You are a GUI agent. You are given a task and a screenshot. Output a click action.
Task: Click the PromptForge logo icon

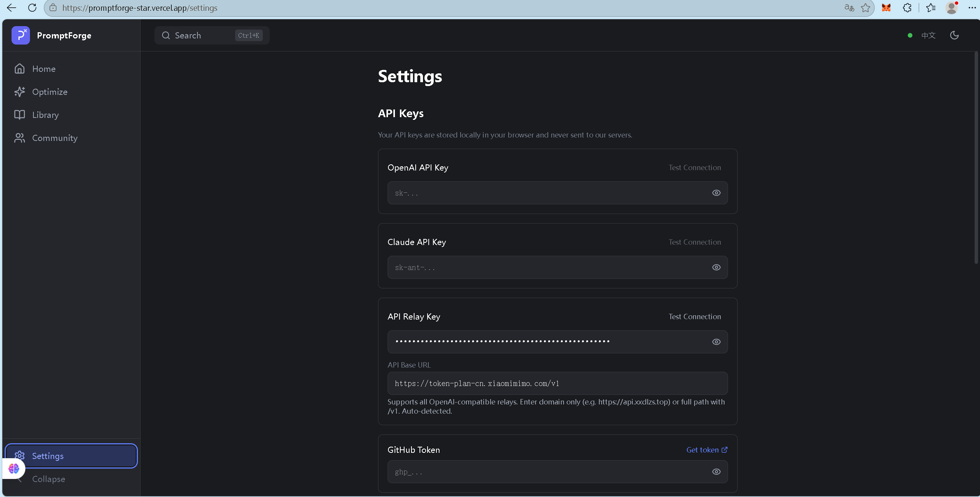click(21, 35)
